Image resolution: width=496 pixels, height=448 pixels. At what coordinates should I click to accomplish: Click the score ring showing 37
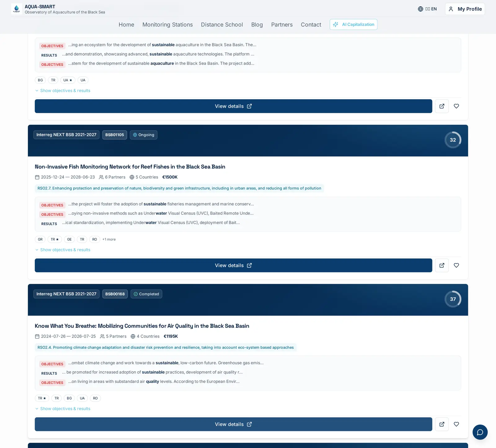pos(453,299)
